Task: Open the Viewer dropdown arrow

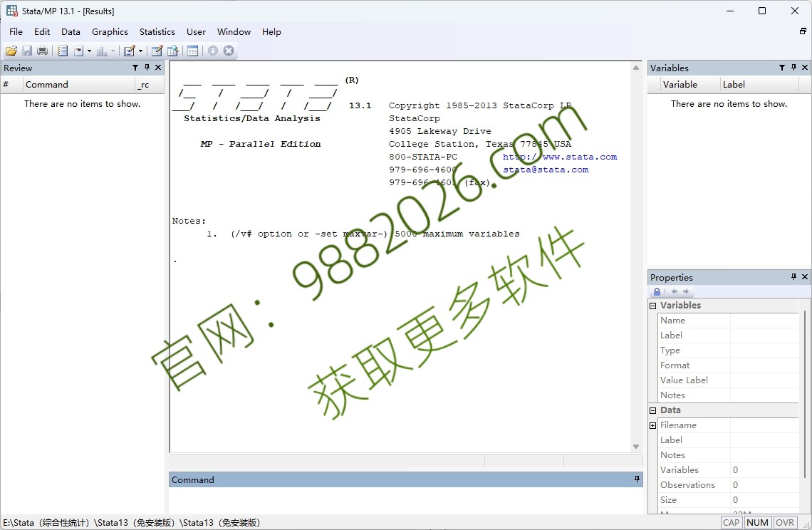Action: click(89, 51)
